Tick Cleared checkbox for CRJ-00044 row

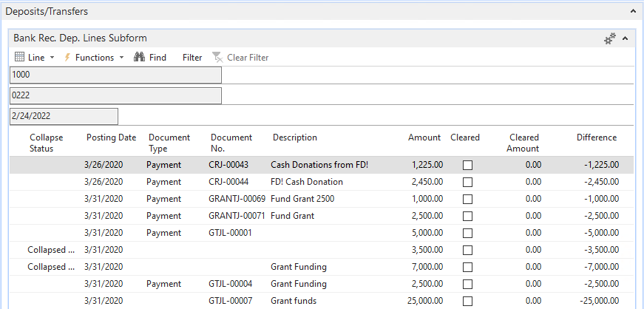pyautogui.click(x=467, y=182)
